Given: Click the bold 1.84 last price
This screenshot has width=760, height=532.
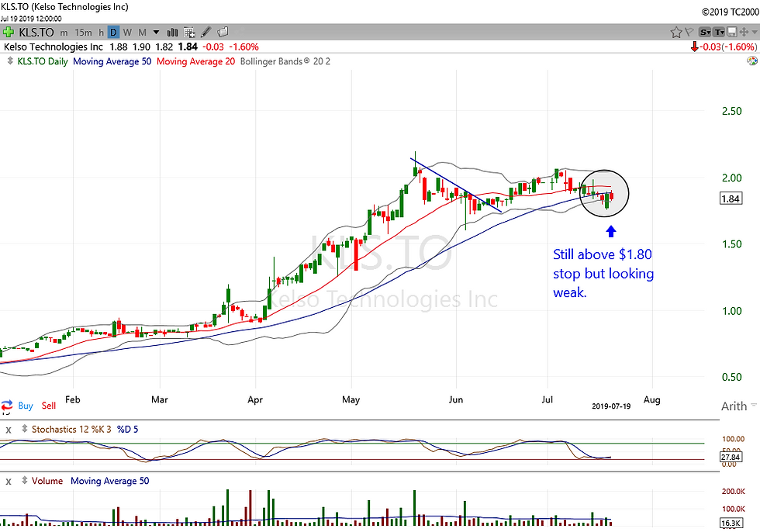Looking at the screenshot, I should pos(188,47).
